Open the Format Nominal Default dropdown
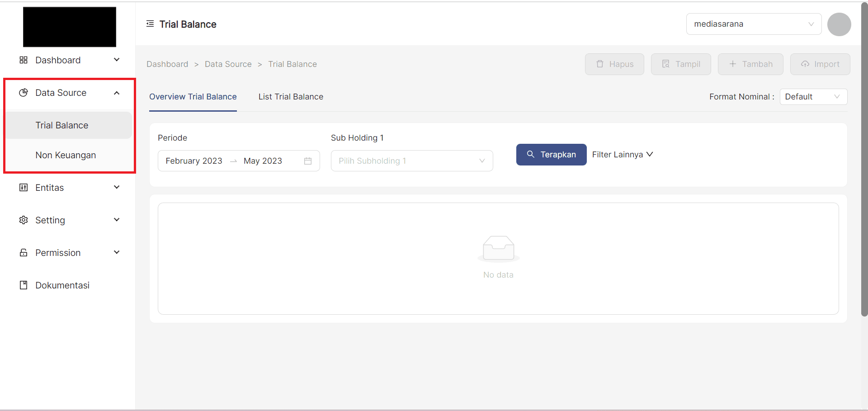The width and height of the screenshot is (868, 411). pos(813,97)
